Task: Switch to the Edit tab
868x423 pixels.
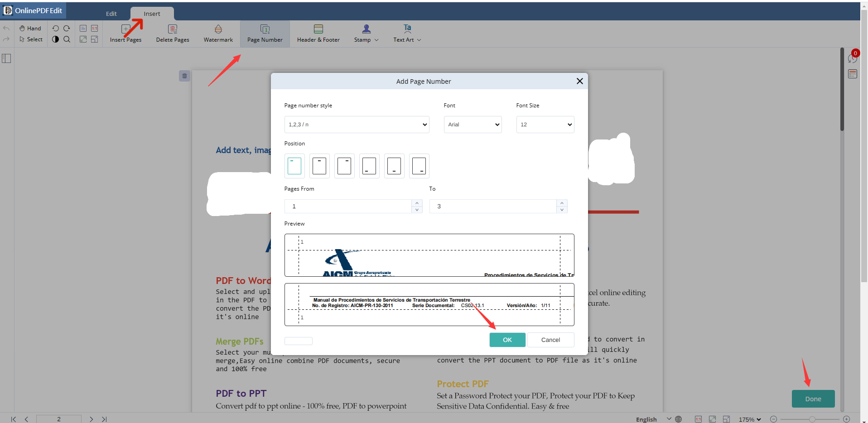Action: coord(111,14)
